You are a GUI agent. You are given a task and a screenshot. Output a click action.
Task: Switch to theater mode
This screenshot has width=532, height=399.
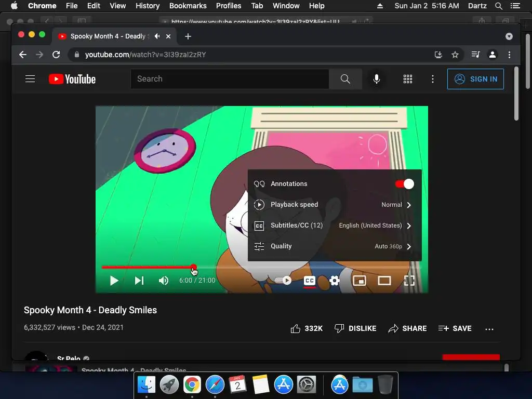384,281
